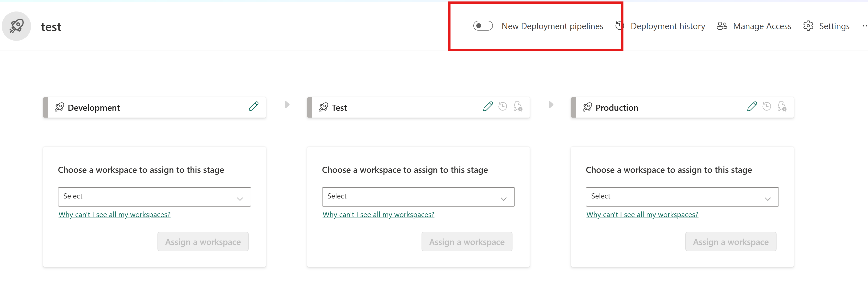Open Test stage workspace Select dropdown

click(x=418, y=197)
